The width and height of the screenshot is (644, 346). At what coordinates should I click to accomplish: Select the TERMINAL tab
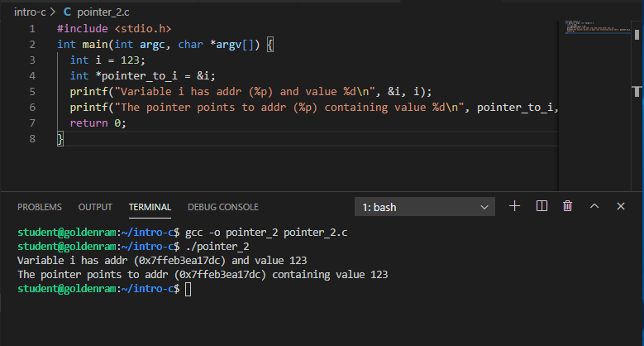tap(150, 207)
